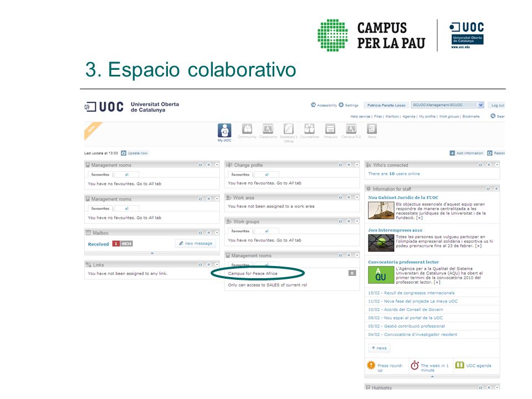The height and width of the screenshot is (399, 532).
Task: Open Jocs Interempreses 2010 article
Action: pos(395,230)
